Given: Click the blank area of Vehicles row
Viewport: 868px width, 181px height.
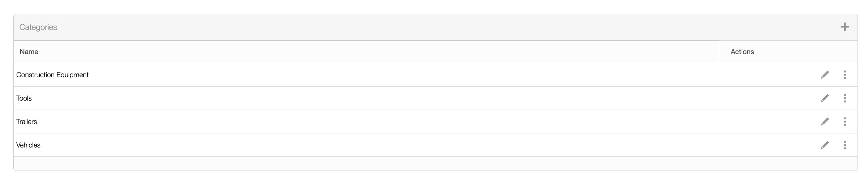Looking at the screenshot, I should pyautogui.click(x=397, y=145).
